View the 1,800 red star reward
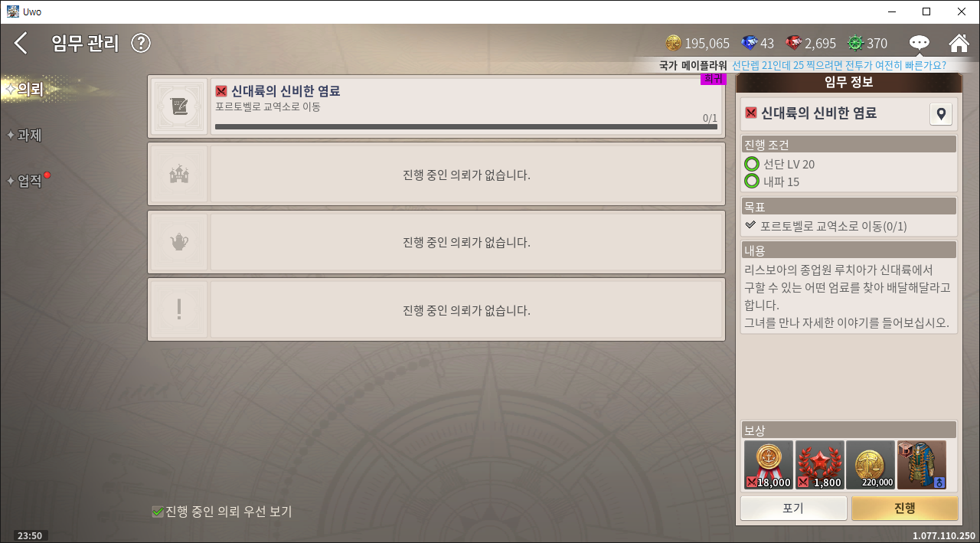Screen dimensions: 980x543 pyautogui.click(x=820, y=465)
